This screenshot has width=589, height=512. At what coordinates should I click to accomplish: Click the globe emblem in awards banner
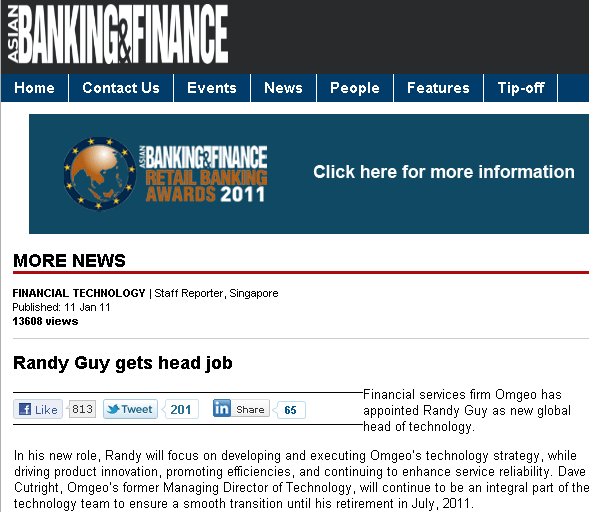click(x=100, y=174)
